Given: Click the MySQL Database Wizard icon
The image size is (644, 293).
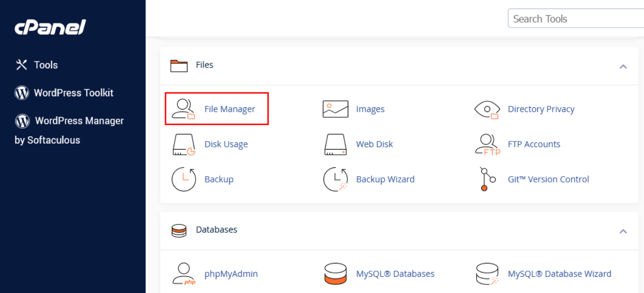Looking at the screenshot, I should [487, 274].
